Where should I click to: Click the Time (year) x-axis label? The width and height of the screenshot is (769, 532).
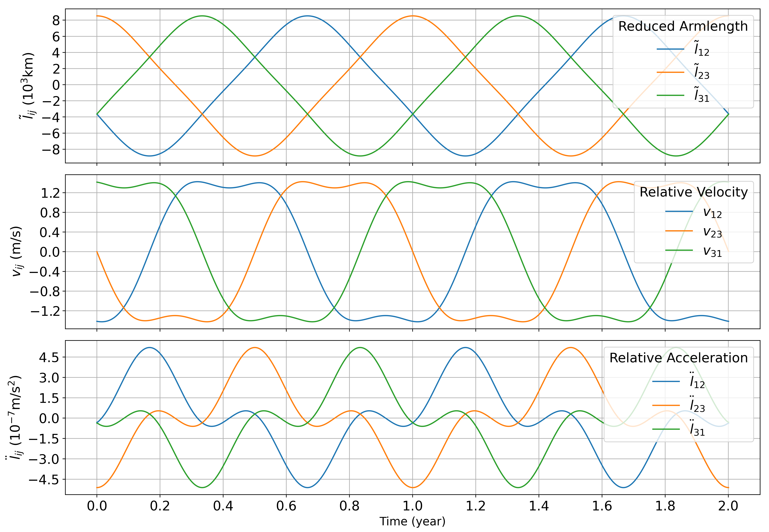point(412,521)
